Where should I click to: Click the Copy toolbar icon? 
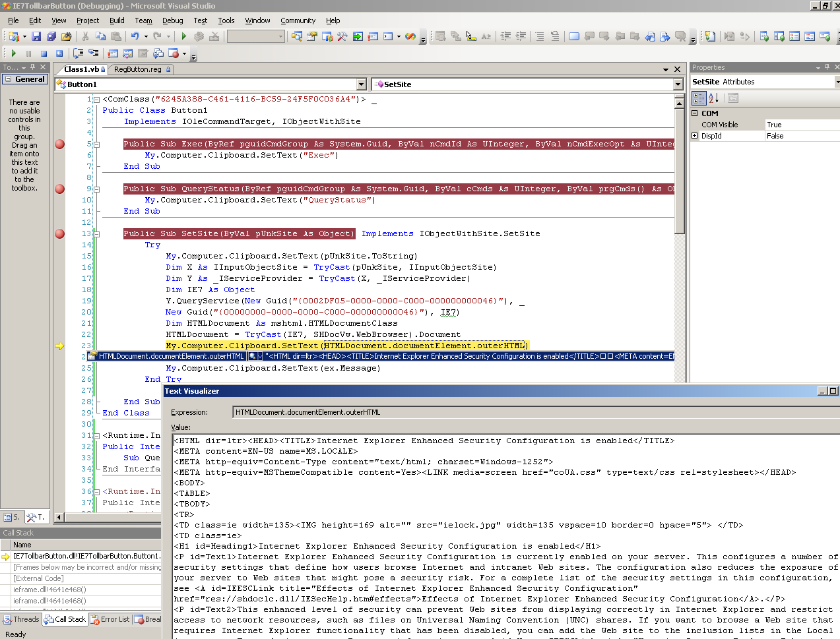point(100,36)
